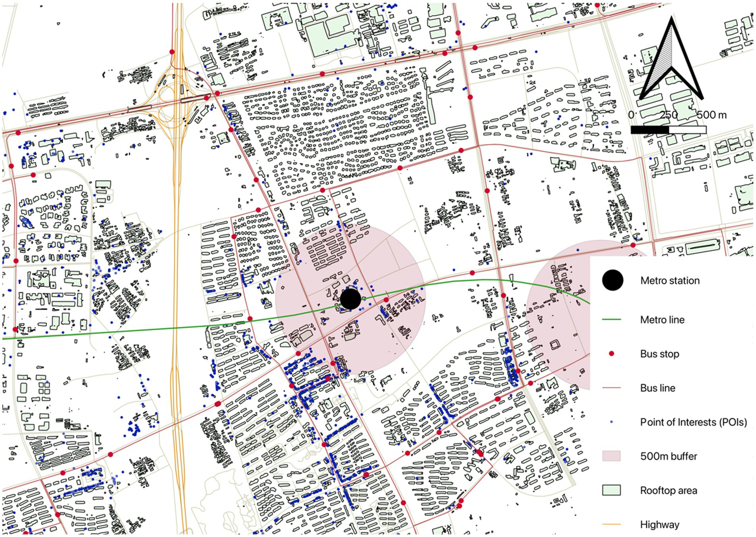Screen dimensions: 756x537
Task: Click the "Metro line" legend label
Action: pos(662,319)
